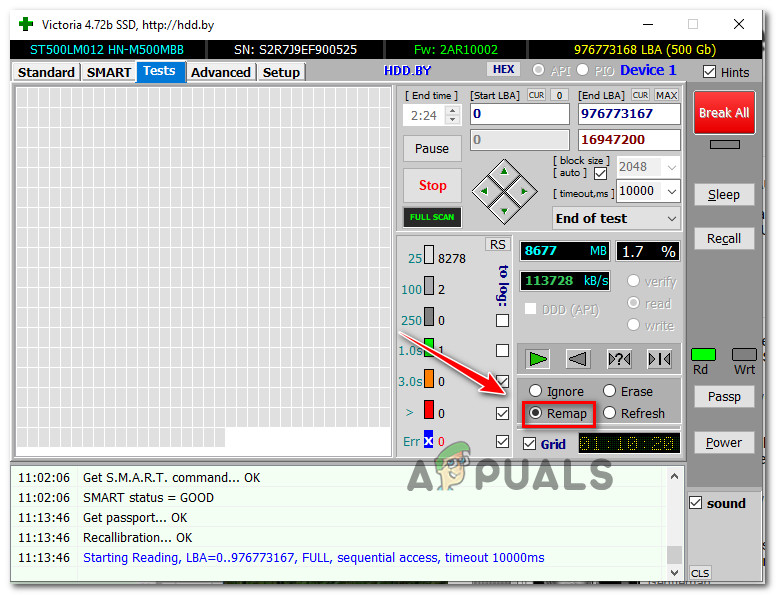Toggle the Grid checkbox
The width and height of the screenshot is (776, 595).
point(529,444)
